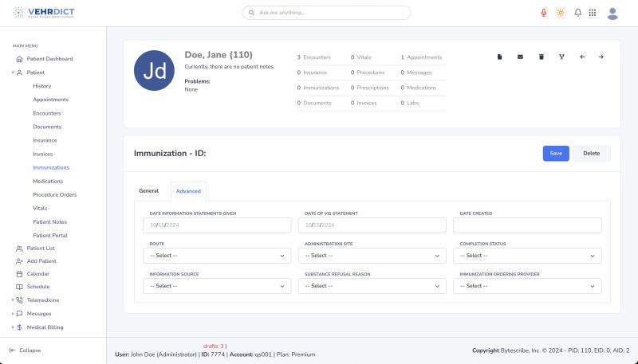Click the user profile avatar
Viewport: 638px width, 364px height.
coord(612,13)
